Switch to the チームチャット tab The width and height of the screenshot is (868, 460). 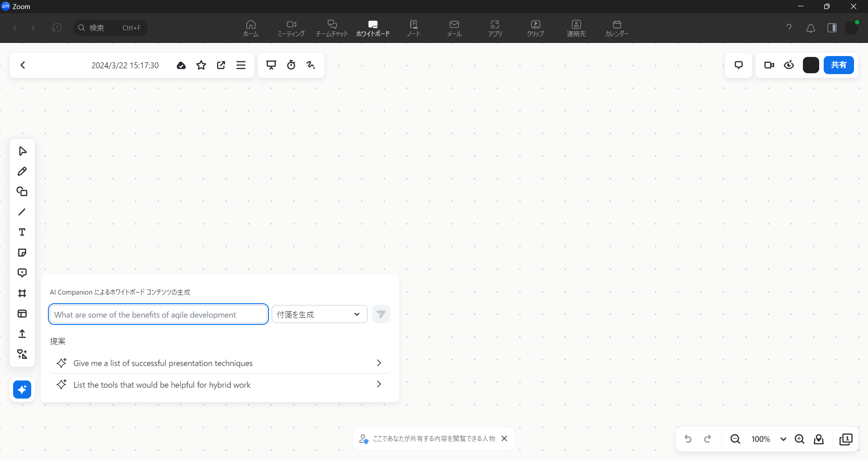tap(332, 28)
